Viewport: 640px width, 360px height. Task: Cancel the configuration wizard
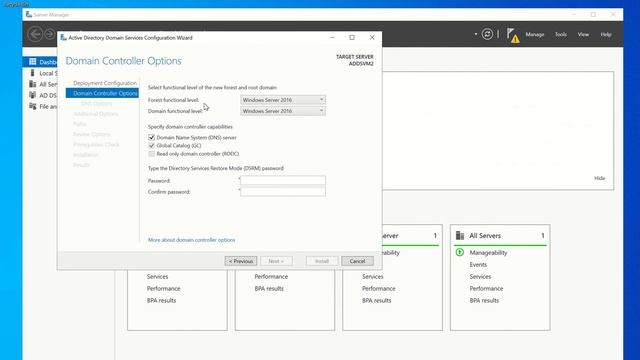(357, 261)
